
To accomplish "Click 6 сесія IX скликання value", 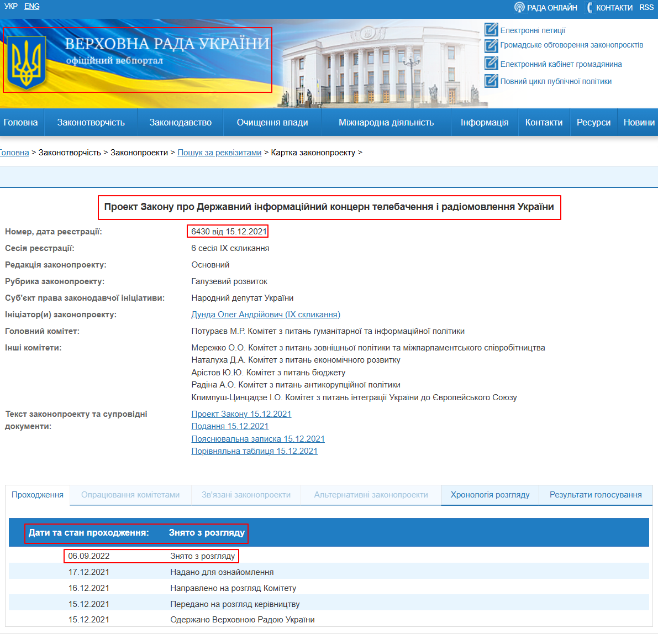I will (230, 248).
